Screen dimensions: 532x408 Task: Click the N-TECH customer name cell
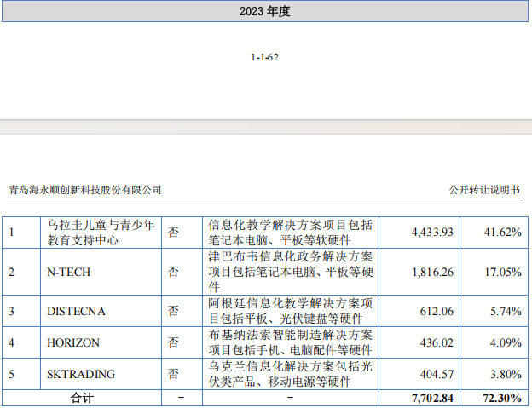68,272
